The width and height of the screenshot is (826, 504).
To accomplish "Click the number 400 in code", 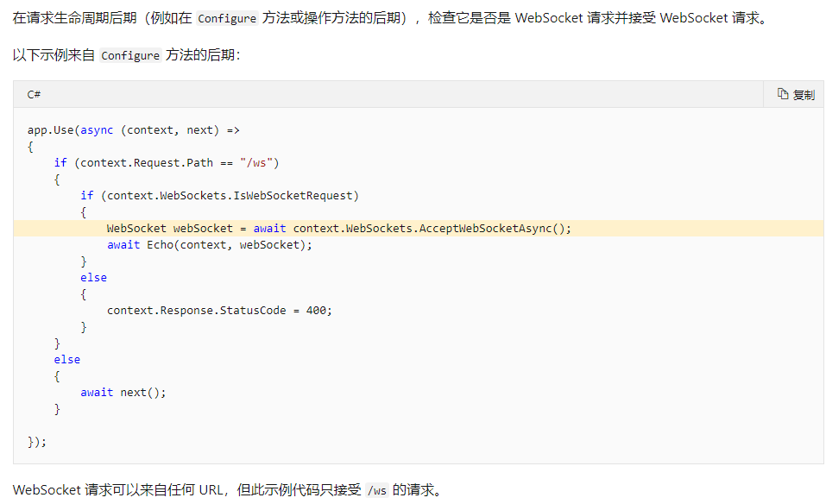I will [316, 311].
